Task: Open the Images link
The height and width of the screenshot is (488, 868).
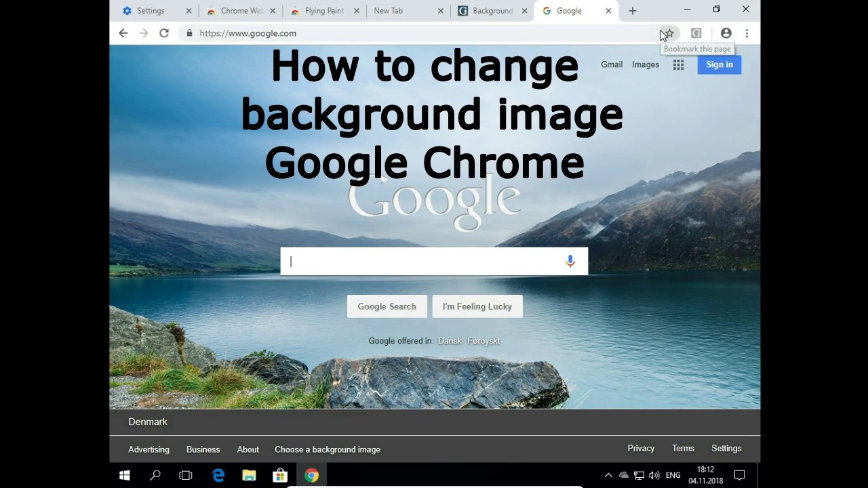Action: pos(646,64)
